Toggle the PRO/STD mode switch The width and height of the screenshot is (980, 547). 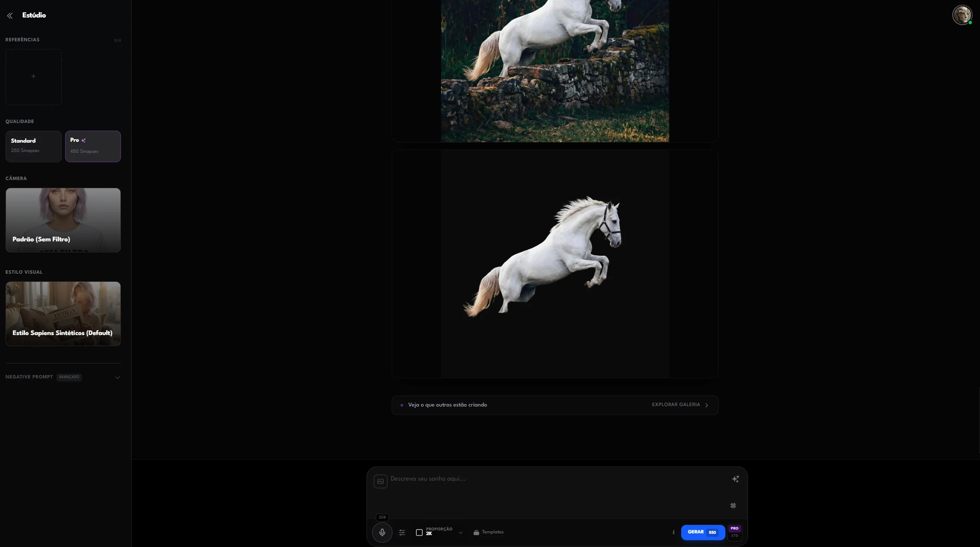pos(734,532)
